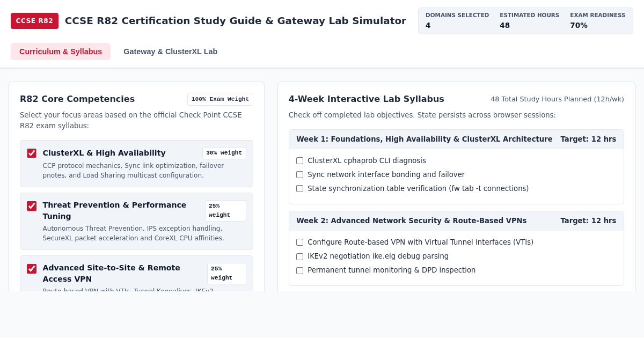
Task: Check Configure Route-based VPN with VTIs
Action: pyautogui.click(x=299, y=242)
